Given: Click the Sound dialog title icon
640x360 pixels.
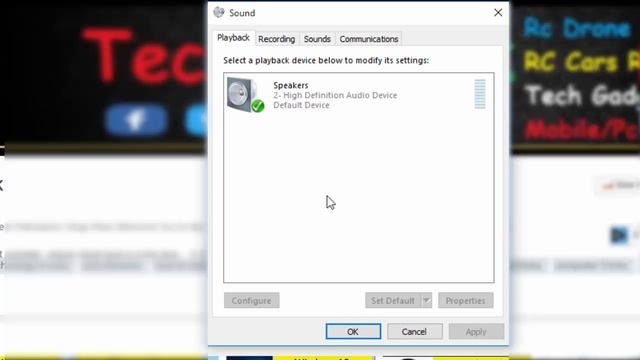Looking at the screenshot, I should pyautogui.click(x=219, y=13).
